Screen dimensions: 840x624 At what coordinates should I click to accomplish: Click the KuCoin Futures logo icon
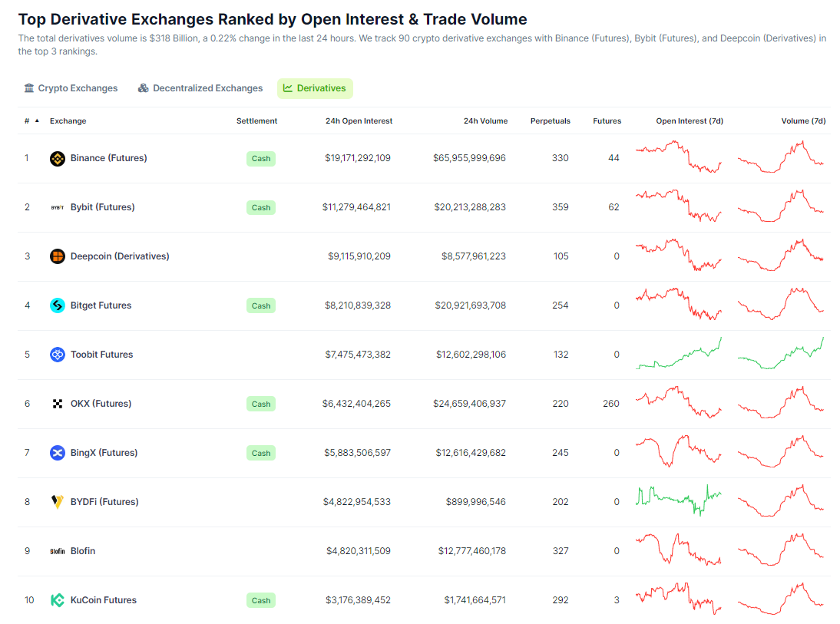coord(58,600)
